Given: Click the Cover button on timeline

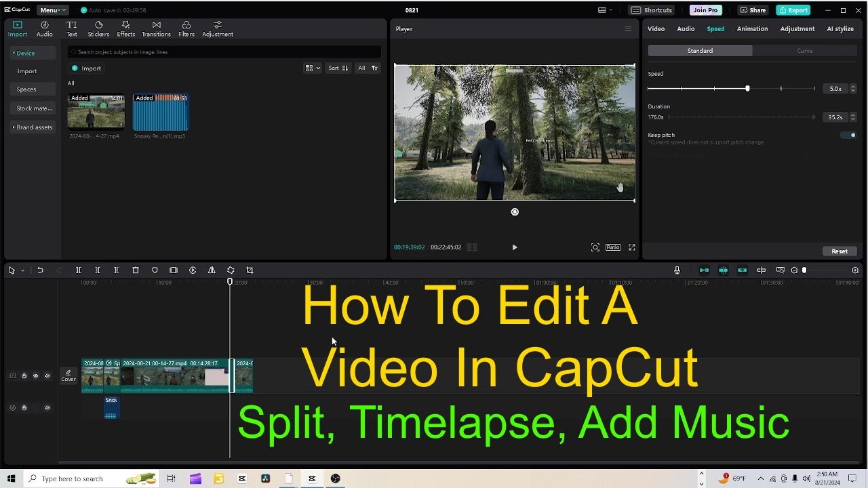Looking at the screenshot, I should [68, 375].
